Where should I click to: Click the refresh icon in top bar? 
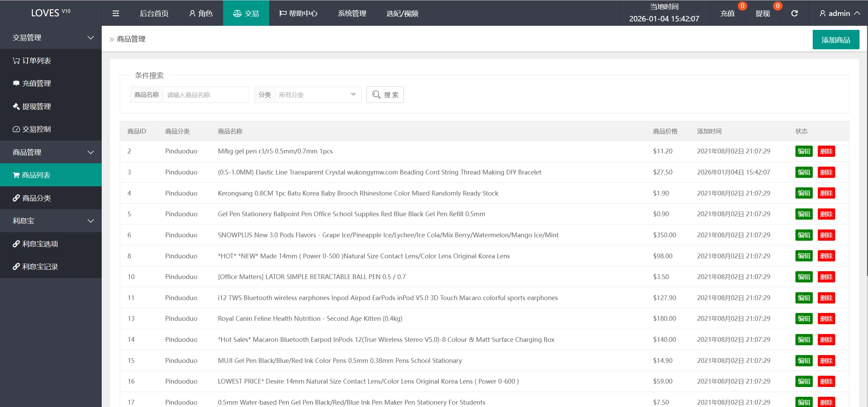794,14
